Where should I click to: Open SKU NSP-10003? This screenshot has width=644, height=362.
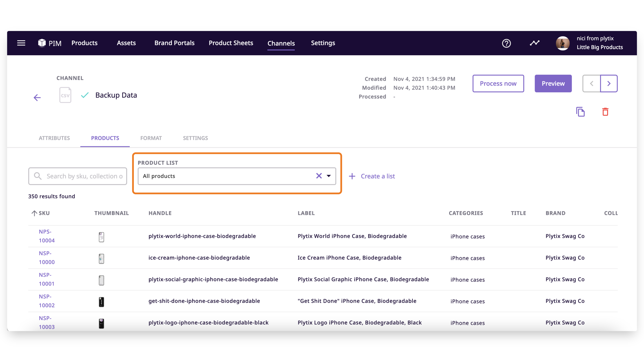click(x=47, y=323)
